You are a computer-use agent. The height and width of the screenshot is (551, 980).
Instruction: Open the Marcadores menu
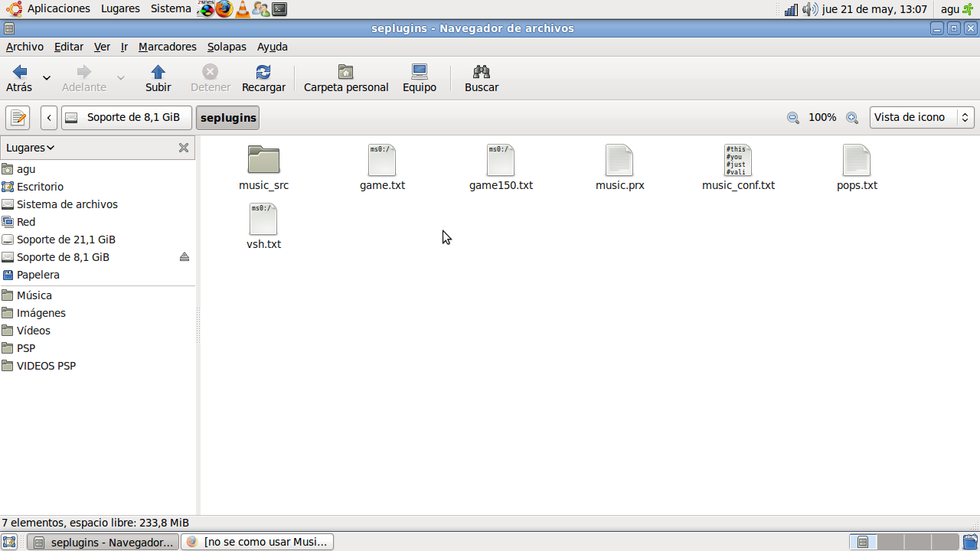168,47
